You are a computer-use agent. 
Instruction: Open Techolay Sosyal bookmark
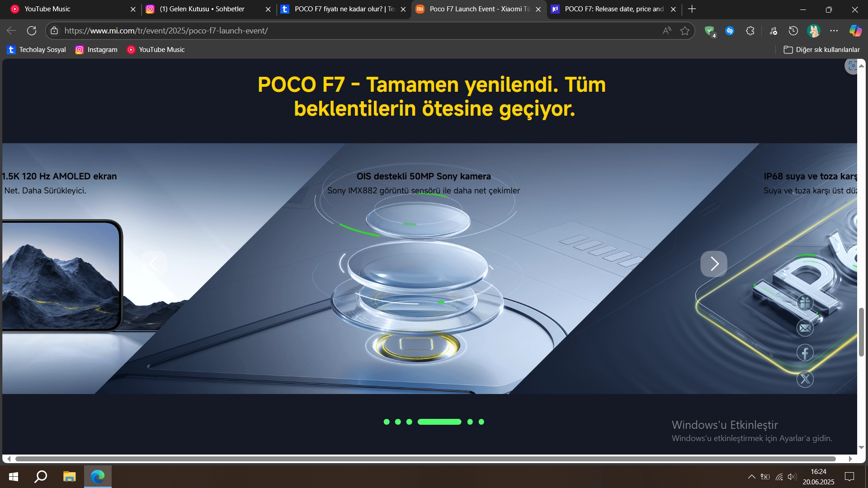37,50
